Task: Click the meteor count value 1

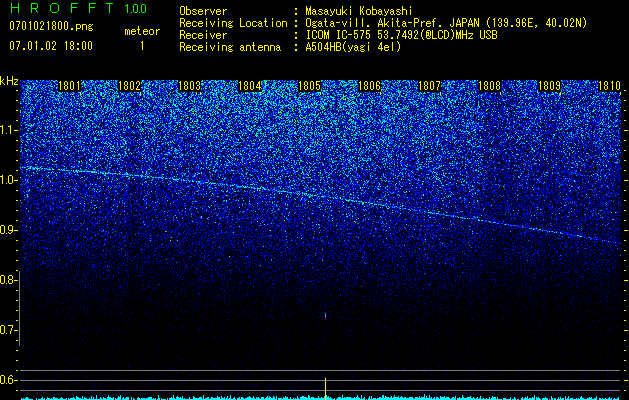Action: click(142, 46)
